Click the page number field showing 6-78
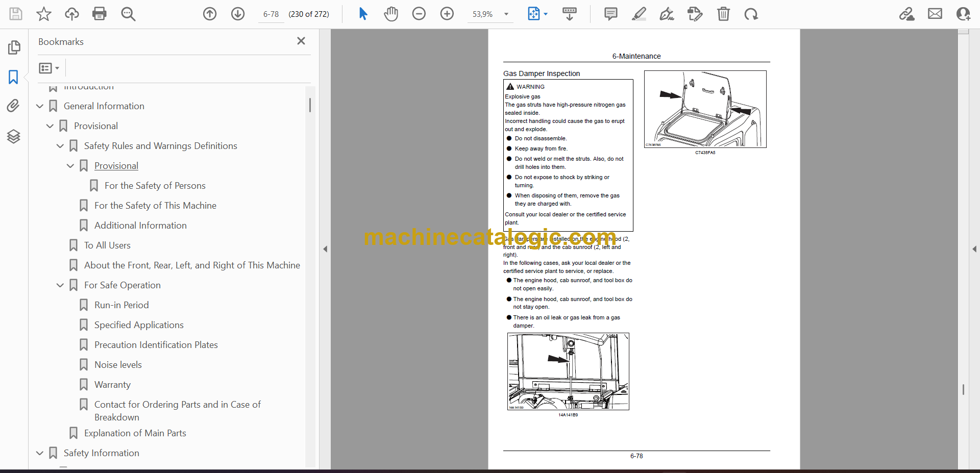Image resolution: width=980 pixels, height=473 pixels. click(x=271, y=14)
